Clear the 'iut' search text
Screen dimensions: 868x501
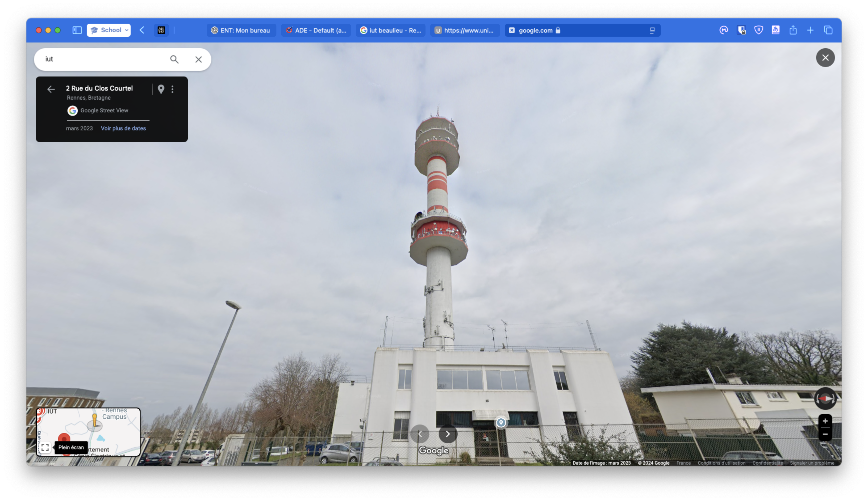click(x=198, y=59)
